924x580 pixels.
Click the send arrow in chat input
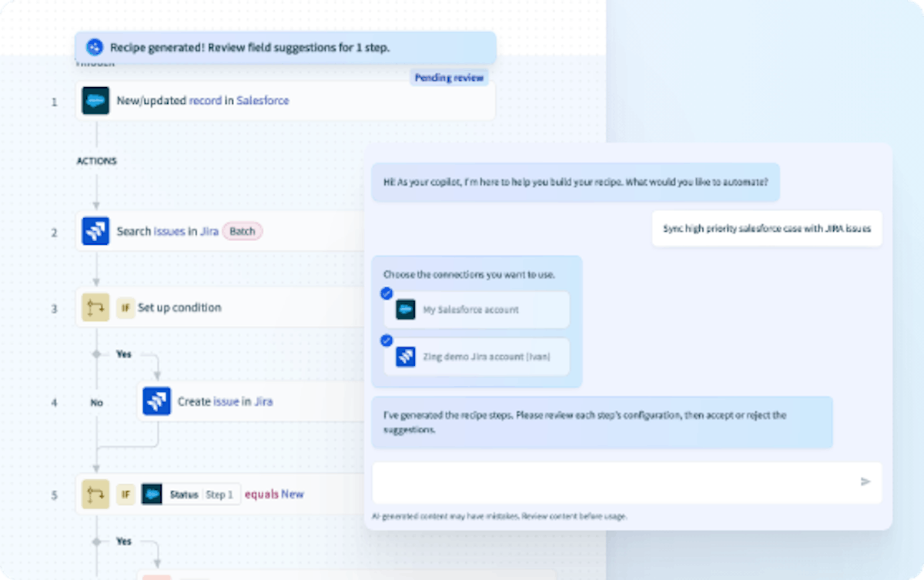[x=865, y=482]
